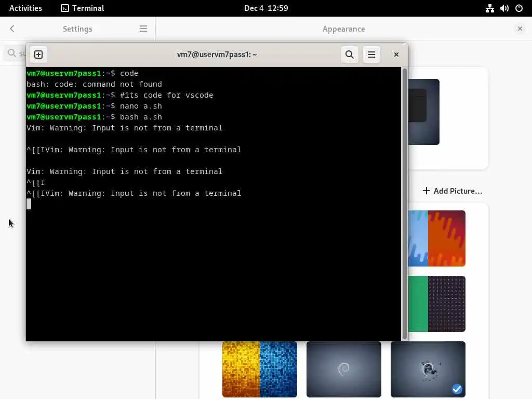Open the power menu icon

coord(519,8)
